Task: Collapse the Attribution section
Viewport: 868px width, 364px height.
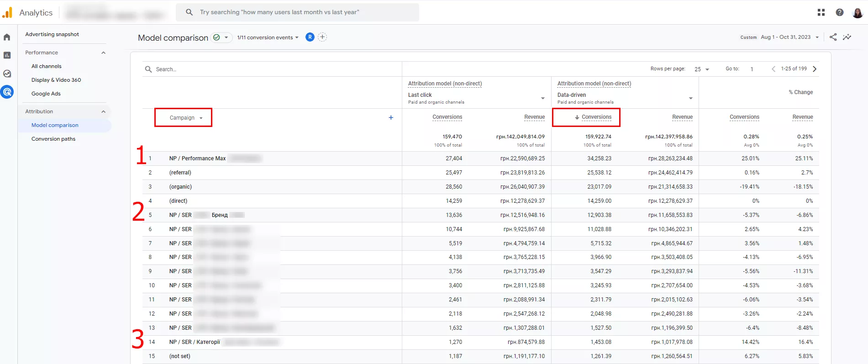Action: pyautogui.click(x=103, y=111)
